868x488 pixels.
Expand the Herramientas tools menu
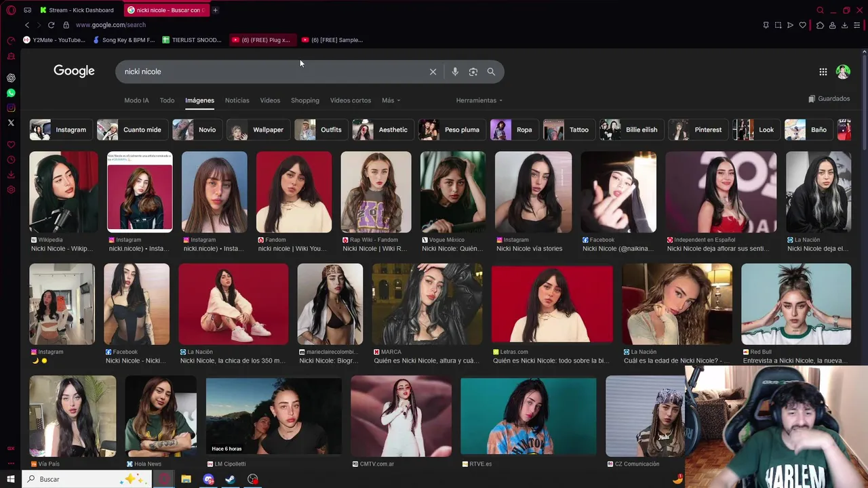pyautogui.click(x=479, y=100)
